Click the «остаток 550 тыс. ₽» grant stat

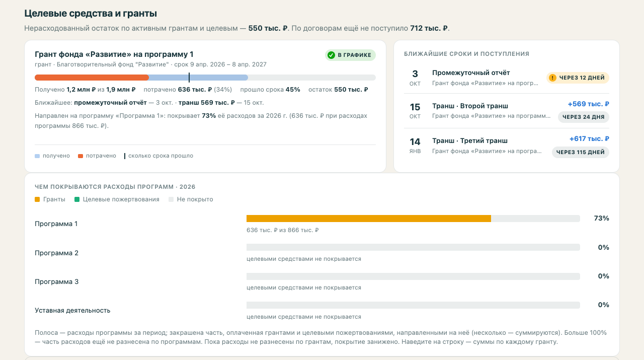pyautogui.click(x=338, y=90)
